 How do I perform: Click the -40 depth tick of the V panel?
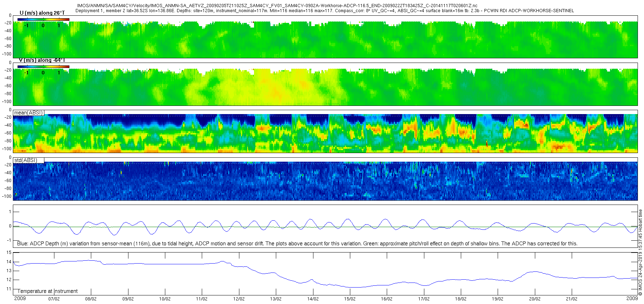(x=8, y=78)
